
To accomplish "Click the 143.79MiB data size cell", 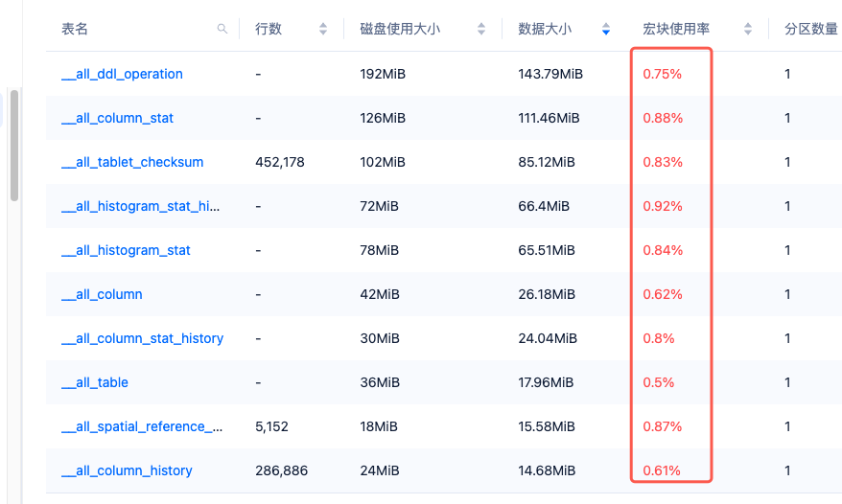I will (x=550, y=74).
